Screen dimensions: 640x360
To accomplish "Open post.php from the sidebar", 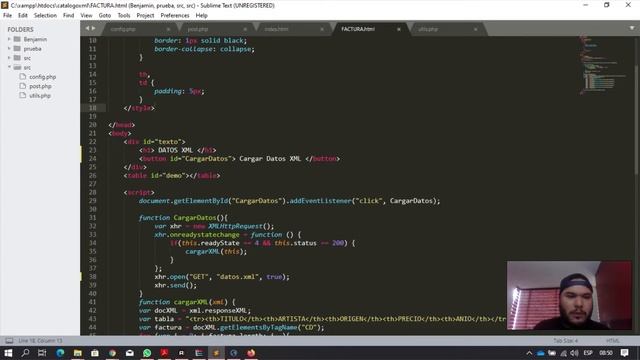I will (40, 86).
